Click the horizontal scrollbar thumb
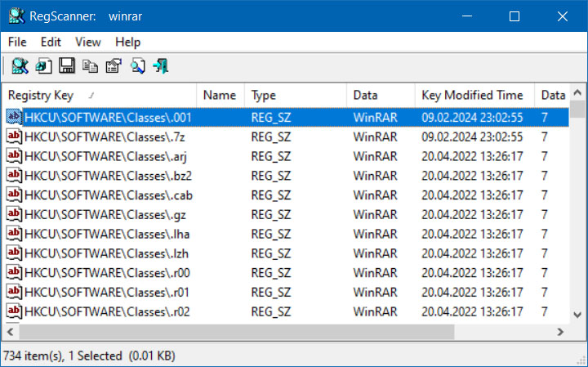This screenshot has height=367, width=588. pyautogui.click(x=237, y=332)
